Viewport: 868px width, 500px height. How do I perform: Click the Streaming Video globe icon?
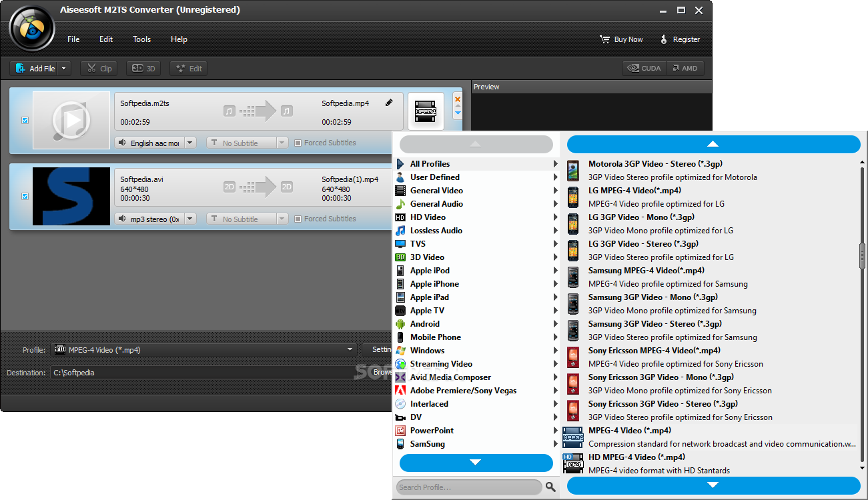[x=400, y=364]
